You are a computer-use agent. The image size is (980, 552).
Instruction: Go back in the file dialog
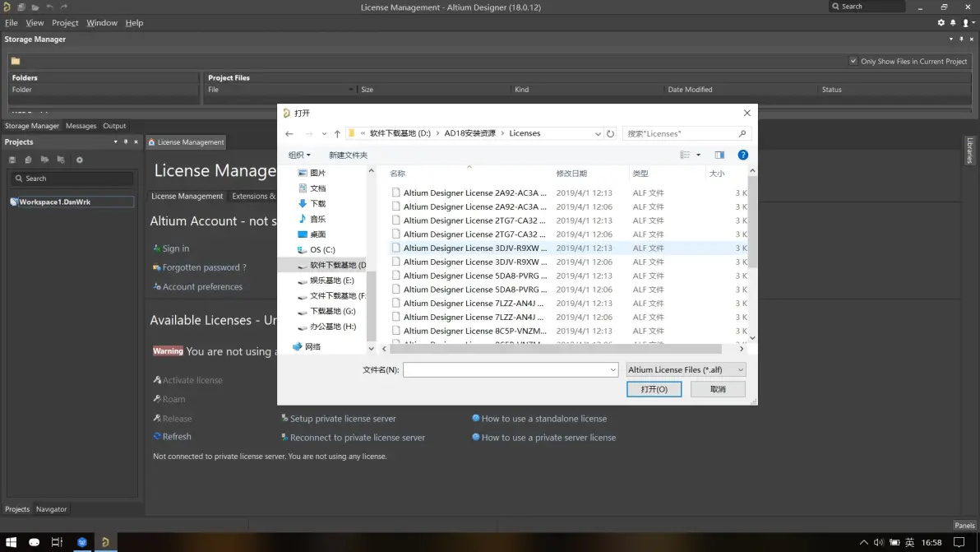[289, 134]
